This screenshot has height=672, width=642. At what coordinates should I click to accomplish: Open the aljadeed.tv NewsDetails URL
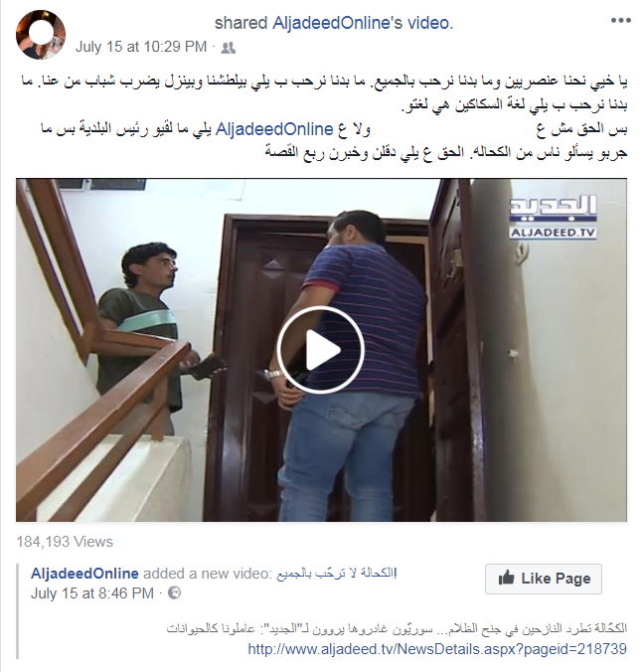pos(437,649)
